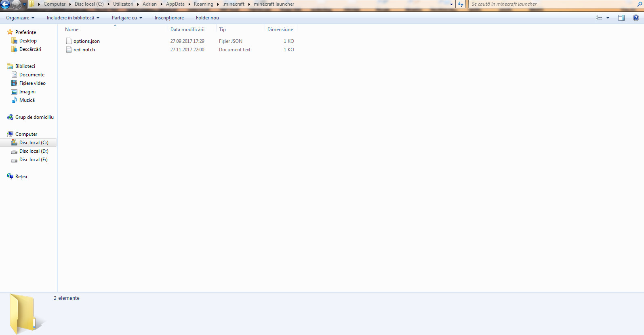The height and width of the screenshot is (335, 644).
Task: Navigate to AppData in the address bar
Action: tap(175, 4)
